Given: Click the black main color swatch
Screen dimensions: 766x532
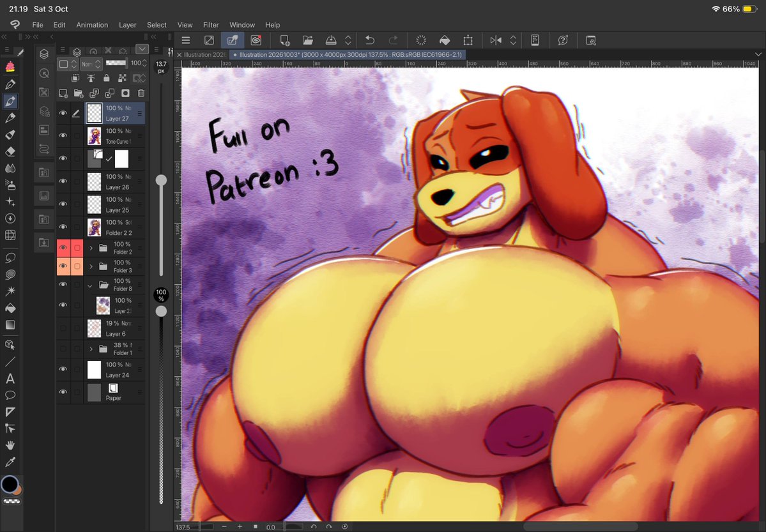Looking at the screenshot, I should pos(9,484).
